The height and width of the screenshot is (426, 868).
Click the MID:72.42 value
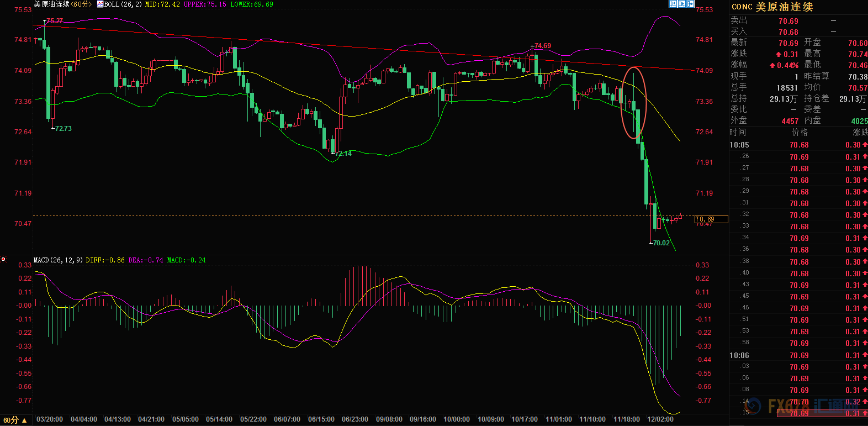pyautogui.click(x=162, y=4)
